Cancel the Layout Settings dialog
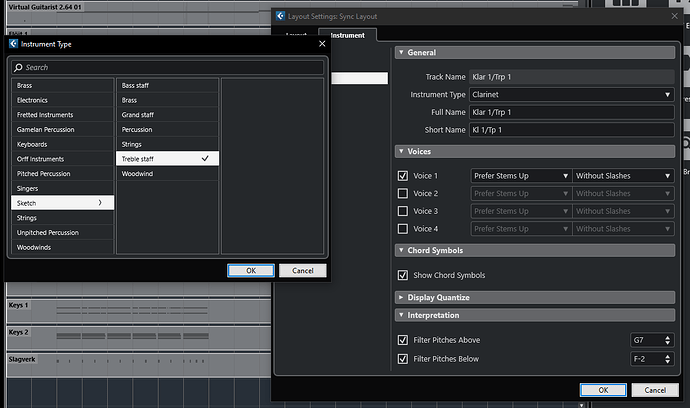Viewport: 690px width, 408px height. [655, 390]
